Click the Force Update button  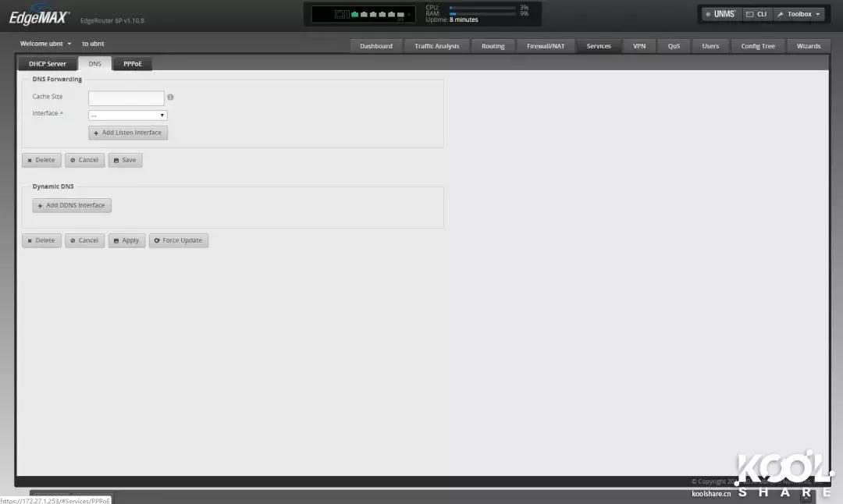pos(179,241)
